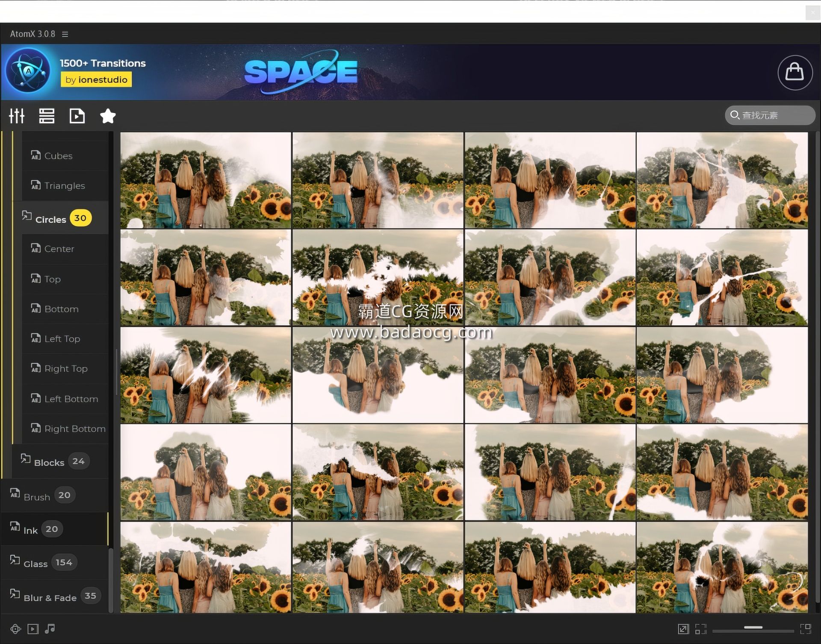Click the sidebar category list scrollbar
This screenshot has height=644, width=821.
pos(111,580)
